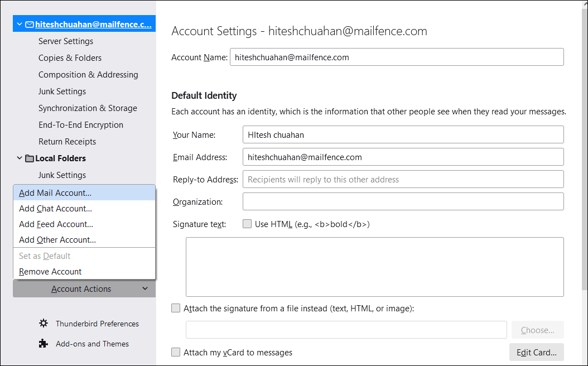The image size is (588, 366).
Task: Click the Reply-to Address input field
Action: [403, 179]
